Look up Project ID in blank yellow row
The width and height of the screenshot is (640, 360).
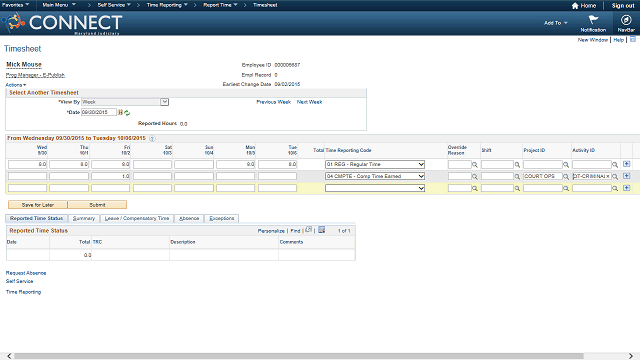click(566, 189)
